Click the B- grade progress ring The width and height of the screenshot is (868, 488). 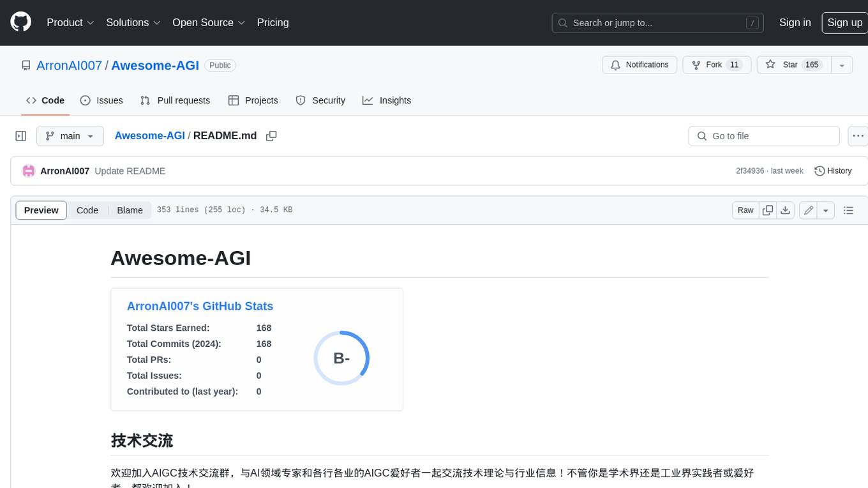pyautogui.click(x=341, y=358)
